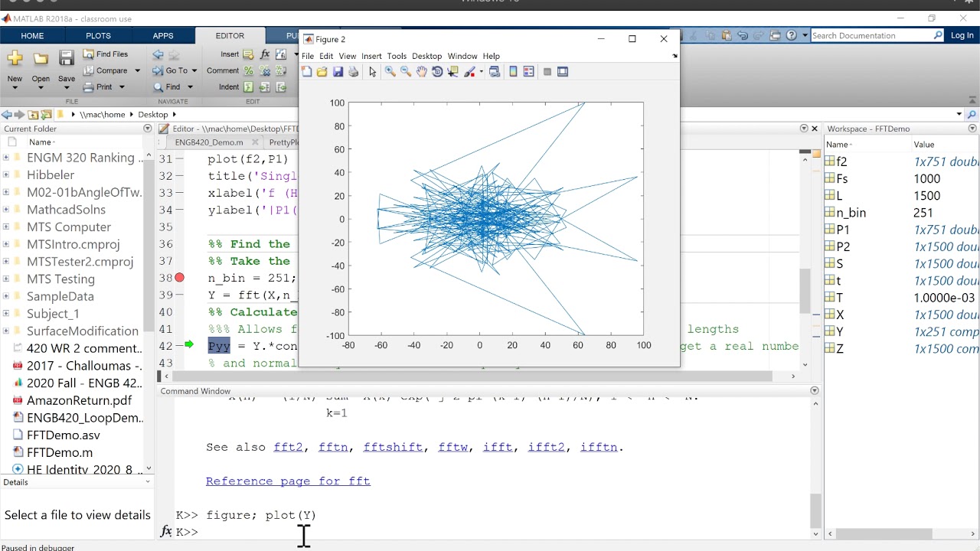Click Hide Plot Tools icon

coord(547,72)
